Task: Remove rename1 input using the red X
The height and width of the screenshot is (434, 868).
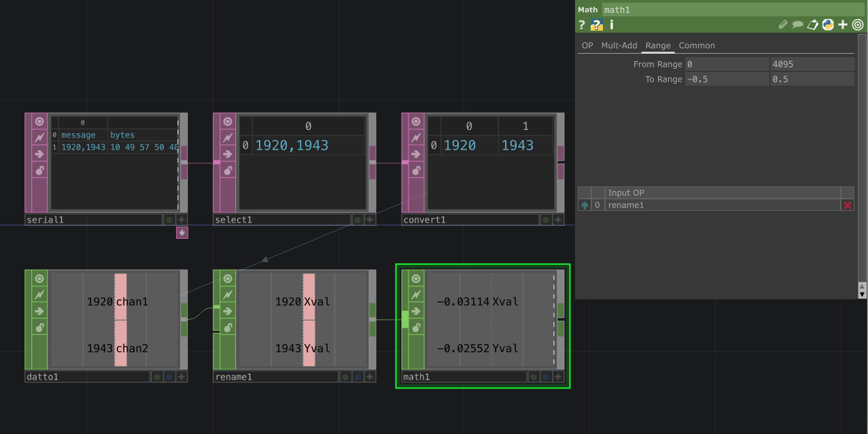Action: click(847, 205)
